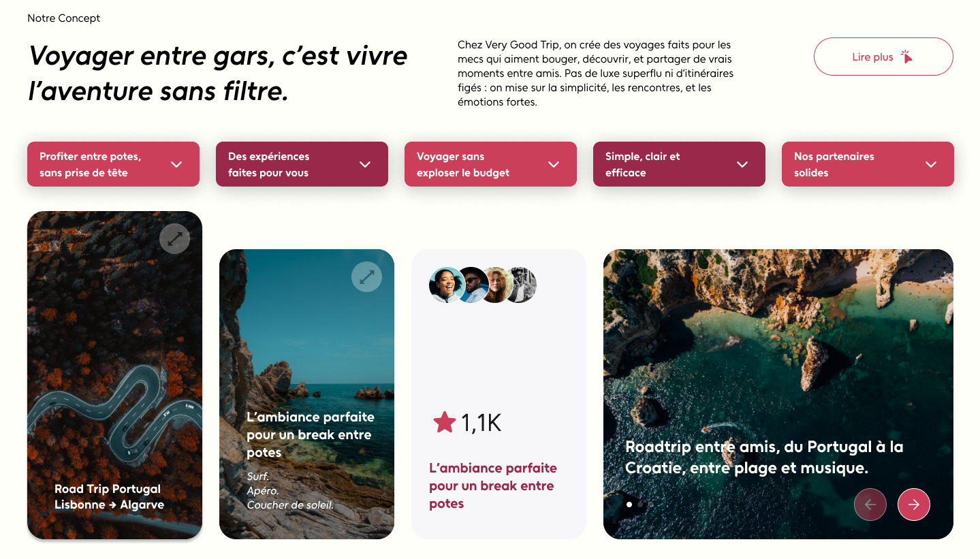Go to previous slide with left arrow

click(x=870, y=505)
